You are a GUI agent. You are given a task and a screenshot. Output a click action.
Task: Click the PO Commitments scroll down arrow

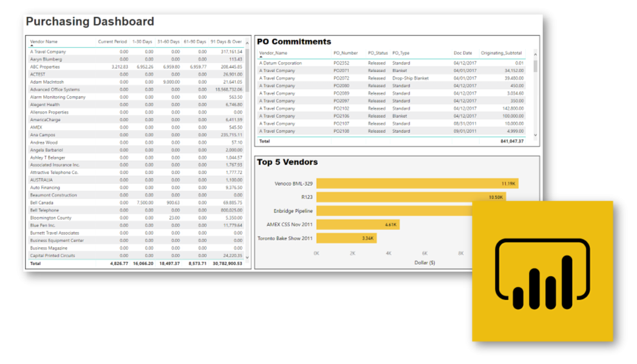click(536, 135)
